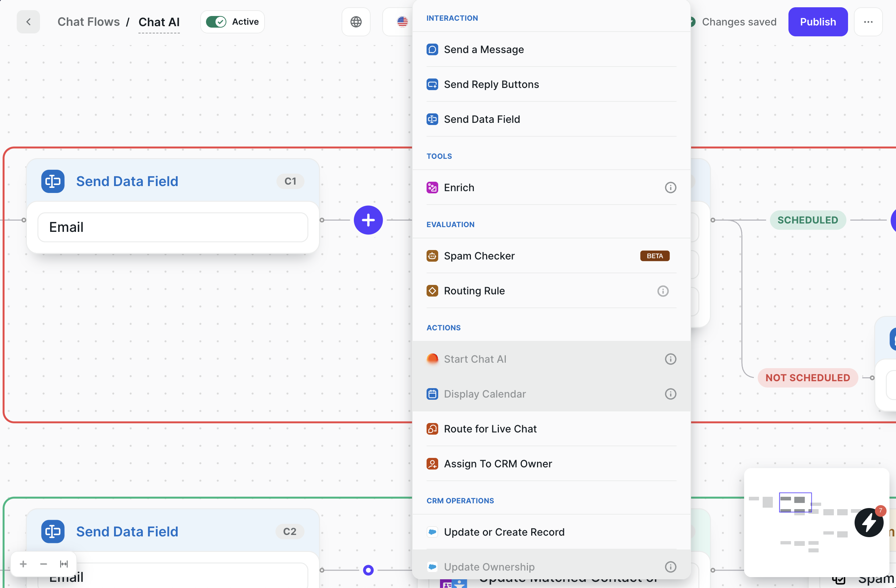Zoom in with the plus control

tap(23, 564)
